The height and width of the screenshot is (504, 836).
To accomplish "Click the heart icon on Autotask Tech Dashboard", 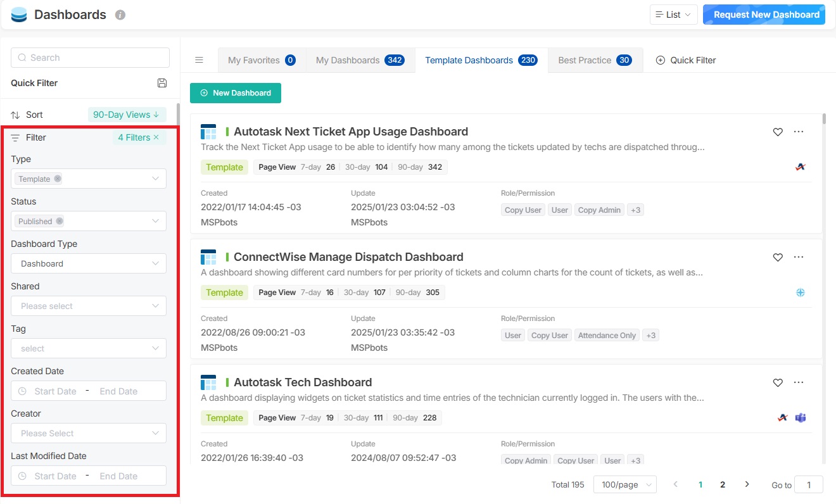I will click(778, 382).
